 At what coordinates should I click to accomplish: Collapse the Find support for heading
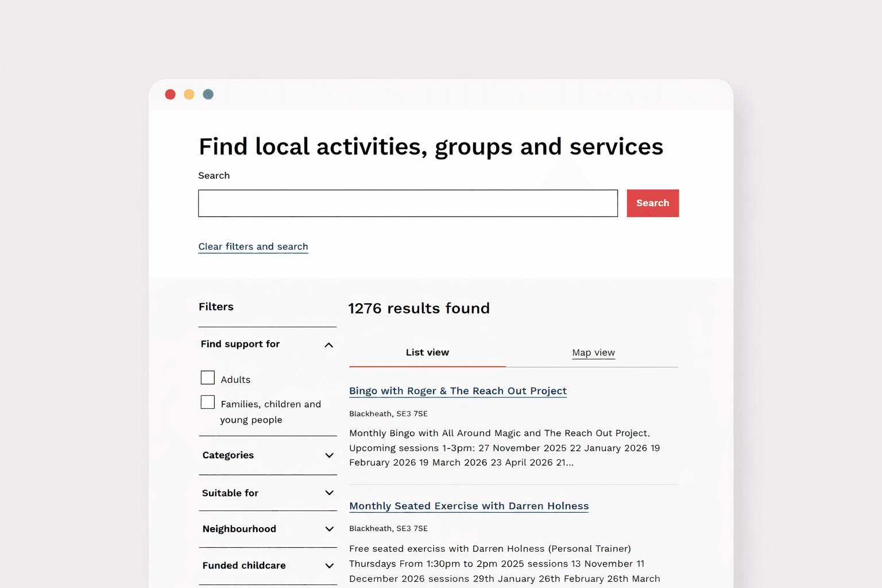pos(240,344)
